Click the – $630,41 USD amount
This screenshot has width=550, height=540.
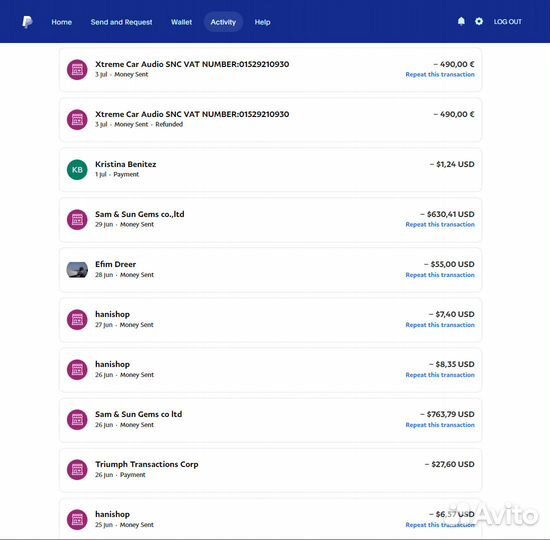tap(447, 214)
